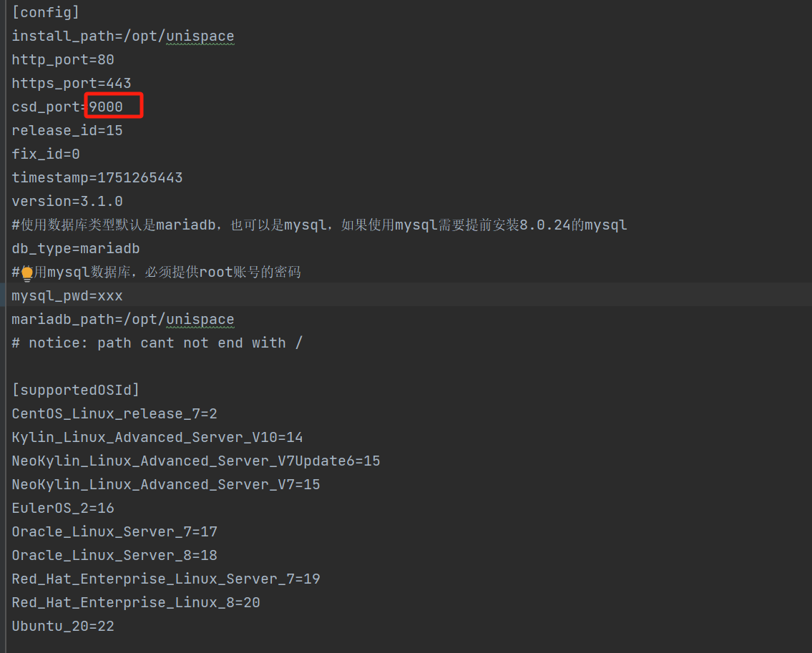
Task: Place cursor on release_id=15
Action: (x=67, y=130)
